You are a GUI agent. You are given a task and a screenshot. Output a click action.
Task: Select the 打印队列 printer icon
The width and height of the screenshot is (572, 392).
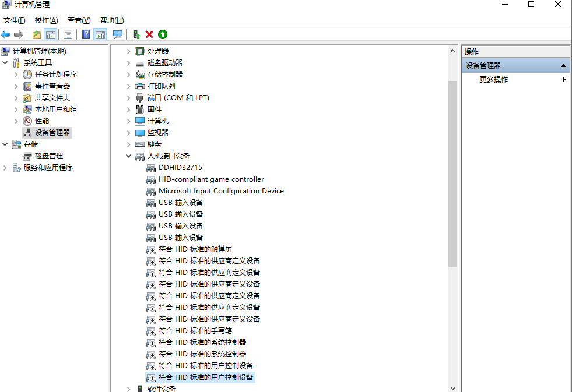point(140,86)
